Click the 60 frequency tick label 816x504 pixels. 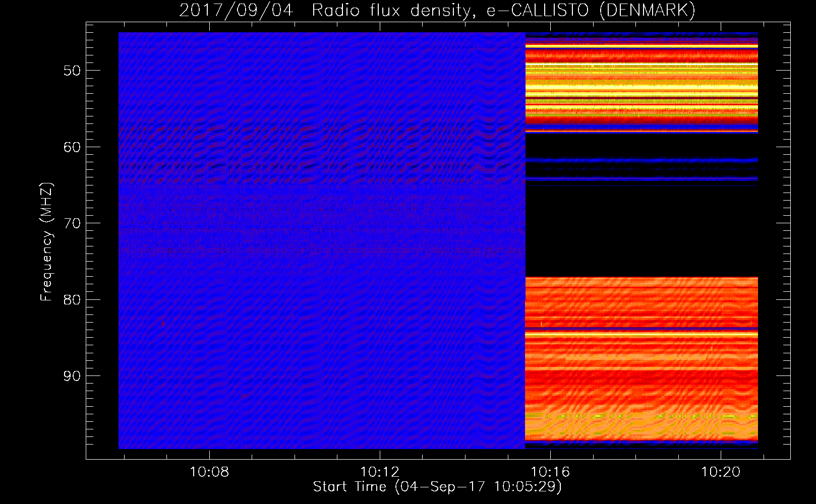point(72,147)
